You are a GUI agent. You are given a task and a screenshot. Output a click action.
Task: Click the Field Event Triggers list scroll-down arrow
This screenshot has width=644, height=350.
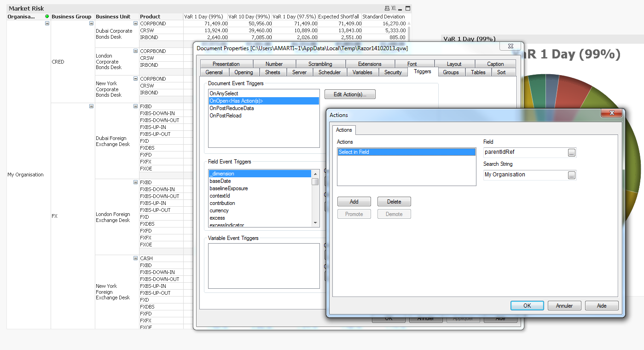coord(315,223)
